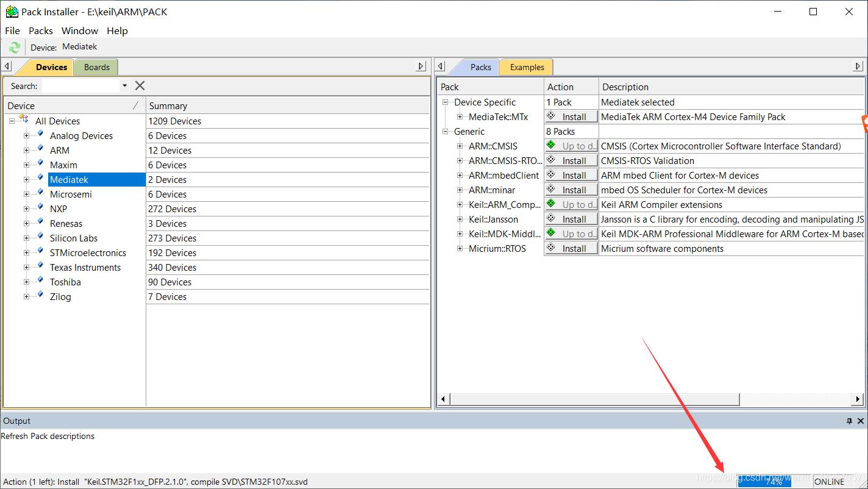The height and width of the screenshot is (489, 868).
Task: Clear the device search with the X icon
Action: pos(140,86)
